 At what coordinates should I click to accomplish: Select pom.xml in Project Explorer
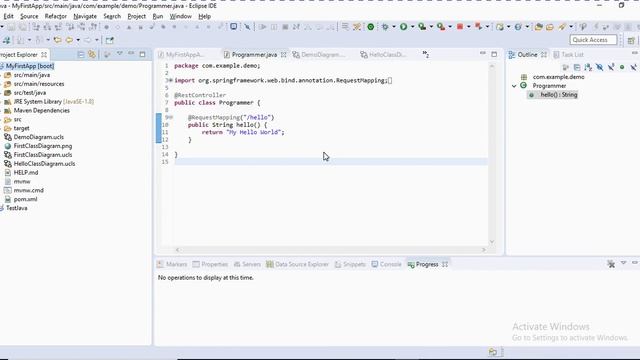(25, 199)
